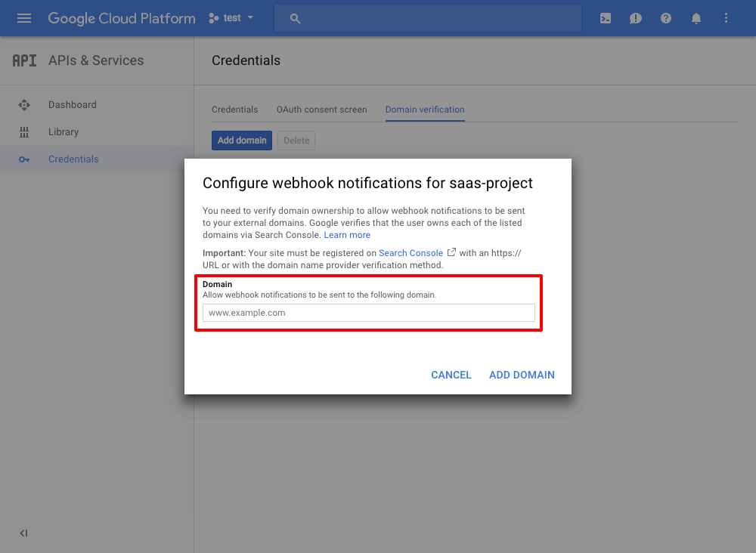The image size is (756, 553).
Task: Switch to the Credentials tab
Action: coord(234,110)
